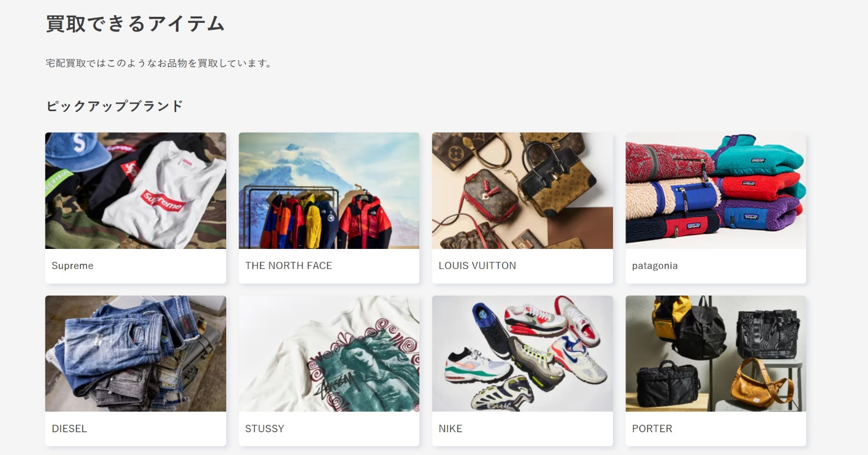Select the PORTER bags image
Viewport: 868px width, 455px height.
716,354
